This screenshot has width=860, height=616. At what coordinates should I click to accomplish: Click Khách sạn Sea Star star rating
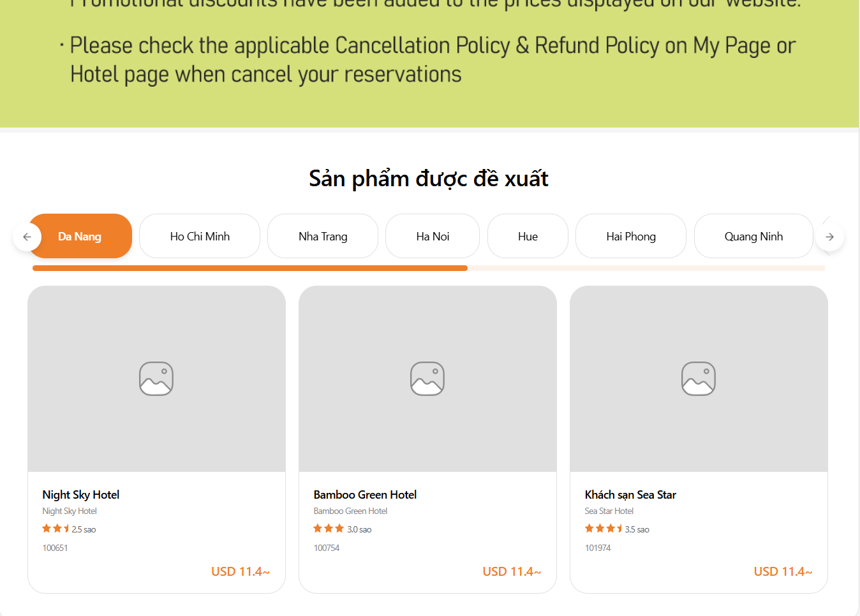604,529
